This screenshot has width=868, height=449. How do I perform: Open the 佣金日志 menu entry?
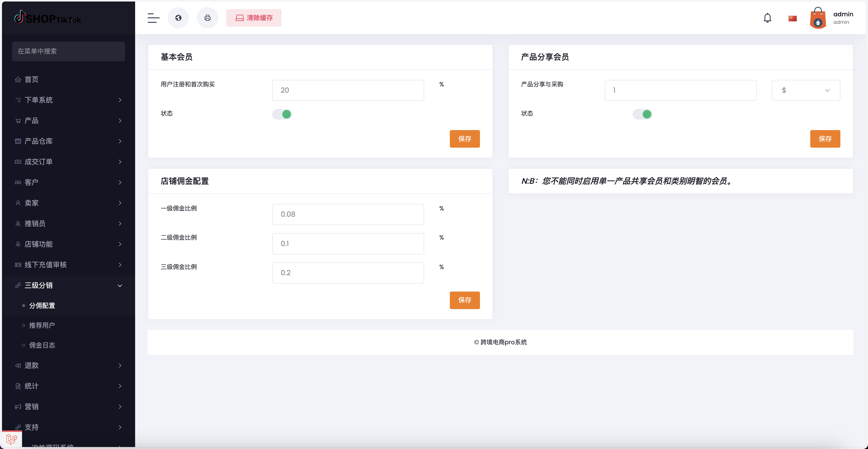tap(42, 345)
